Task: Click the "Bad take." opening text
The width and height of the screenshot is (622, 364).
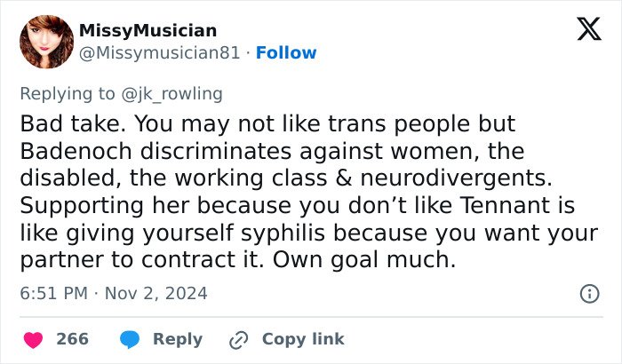Action: click(x=59, y=123)
